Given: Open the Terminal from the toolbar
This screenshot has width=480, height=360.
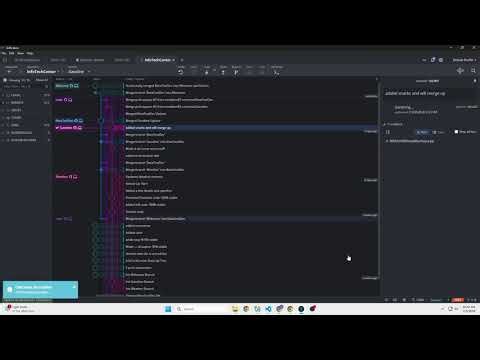Looking at the screenshot, I should click(x=276, y=72).
